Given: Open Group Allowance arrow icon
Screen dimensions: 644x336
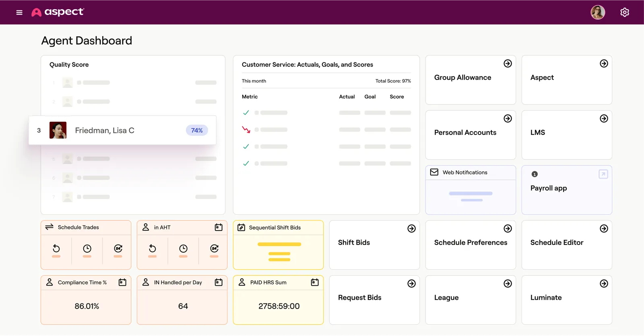Looking at the screenshot, I should point(508,64).
